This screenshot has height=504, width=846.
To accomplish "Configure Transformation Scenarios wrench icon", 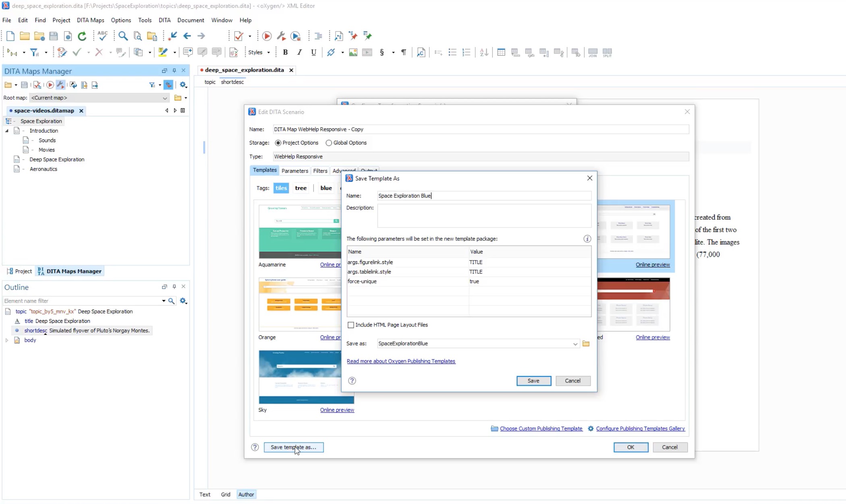I will tap(281, 36).
